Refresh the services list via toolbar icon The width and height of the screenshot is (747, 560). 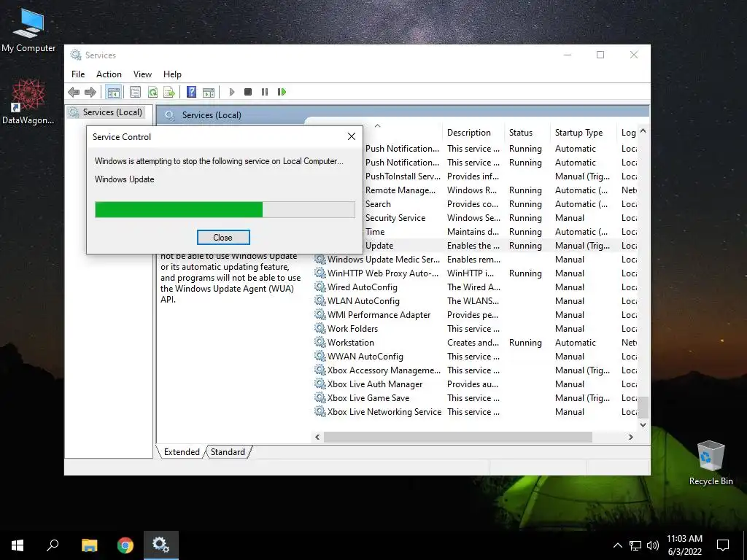(152, 92)
